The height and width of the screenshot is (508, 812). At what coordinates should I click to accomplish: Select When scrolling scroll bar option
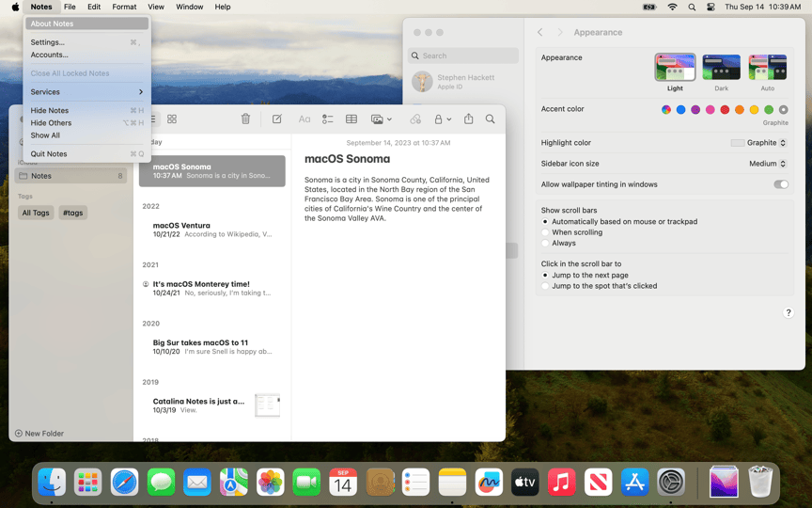click(545, 232)
